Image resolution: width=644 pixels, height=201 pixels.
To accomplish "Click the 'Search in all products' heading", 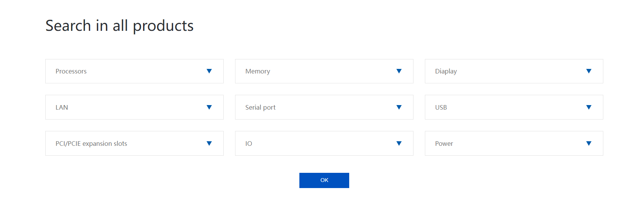I will tap(119, 26).
